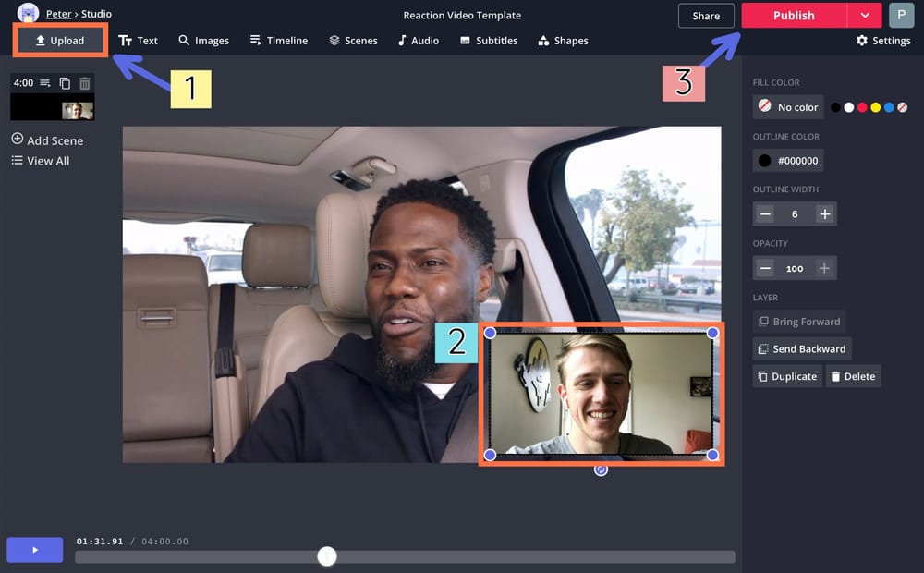The width and height of the screenshot is (924, 573).
Task: Expand View All scenes
Action: click(x=41, y=160)
